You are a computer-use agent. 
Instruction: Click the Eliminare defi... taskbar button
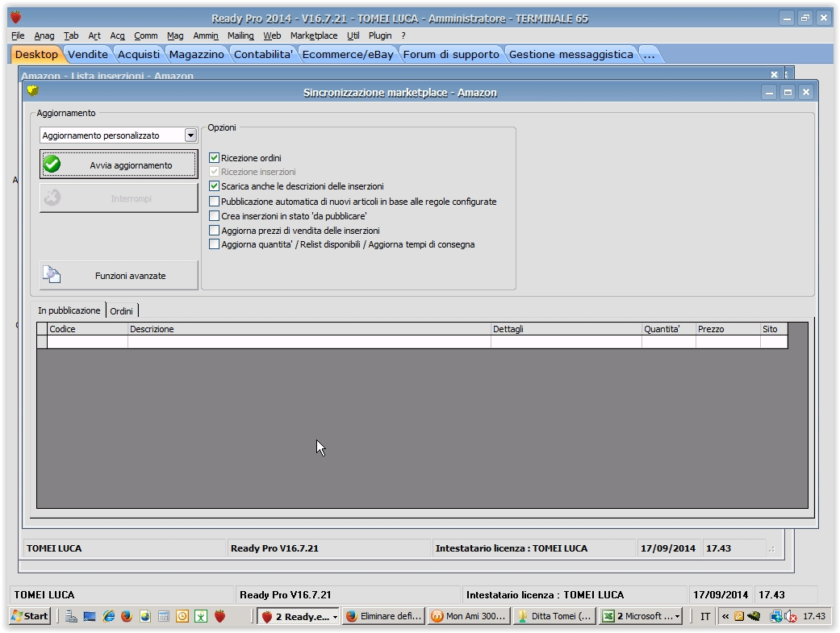pyautogui.click(x=384, y=616)
